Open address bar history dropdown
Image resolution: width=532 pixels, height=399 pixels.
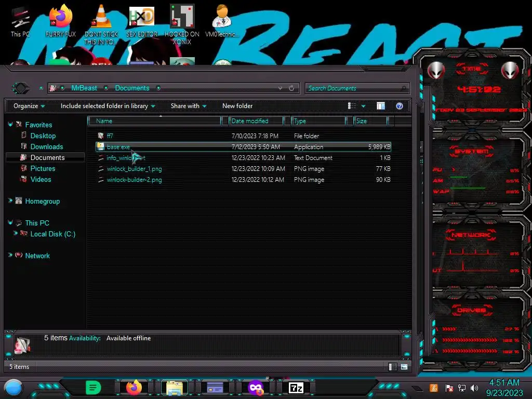click(x=280, y=88)
